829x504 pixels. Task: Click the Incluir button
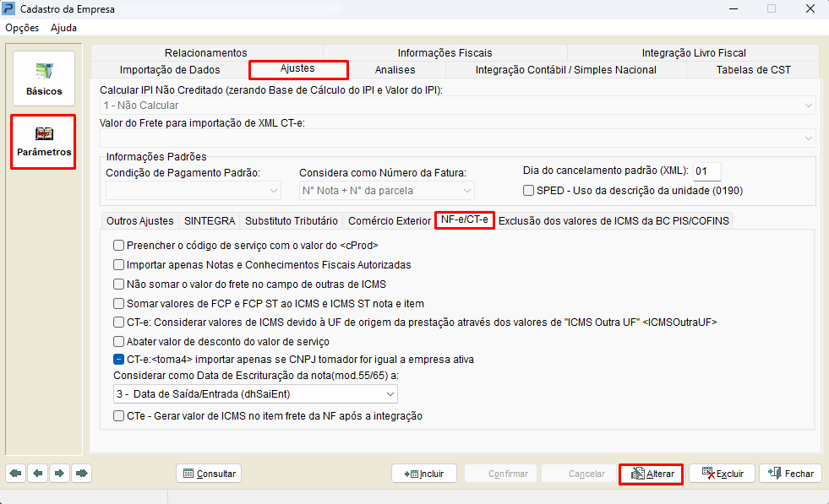(x=424, y=474)
